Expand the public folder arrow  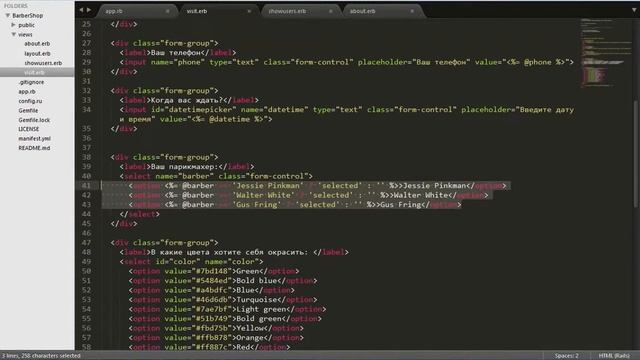coord(13,25)
